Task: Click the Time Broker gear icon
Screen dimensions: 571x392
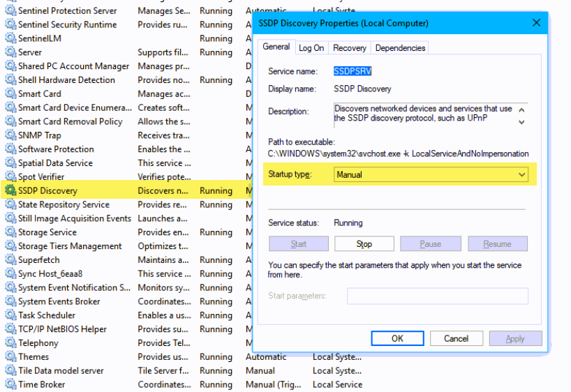Action: pos(10,384)
